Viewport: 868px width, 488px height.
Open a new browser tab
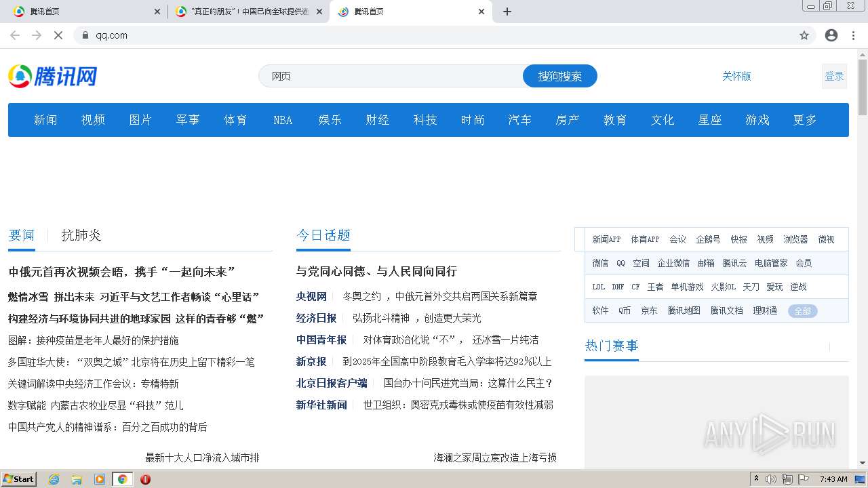(507, 12)
